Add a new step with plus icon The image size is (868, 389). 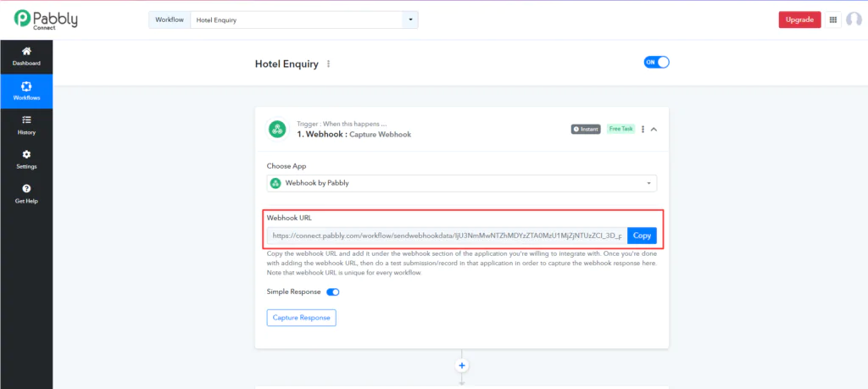[462, 366]
